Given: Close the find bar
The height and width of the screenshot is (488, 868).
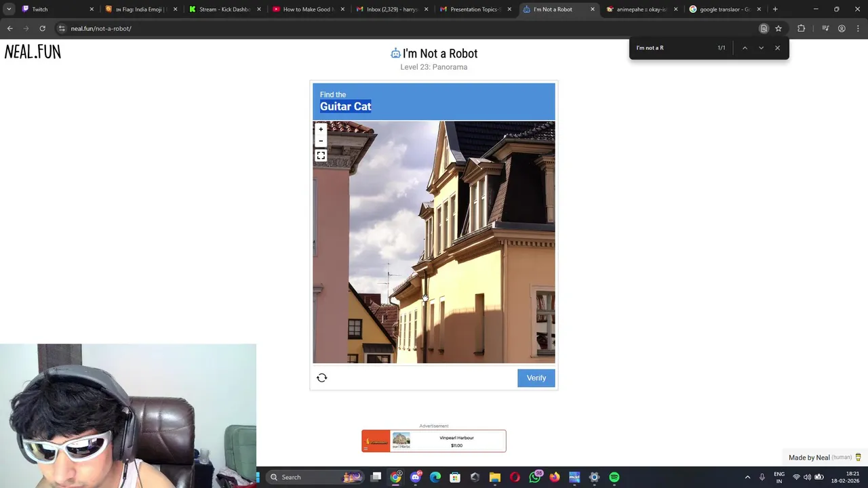Looking at the screenshot, I should (777, 48).
